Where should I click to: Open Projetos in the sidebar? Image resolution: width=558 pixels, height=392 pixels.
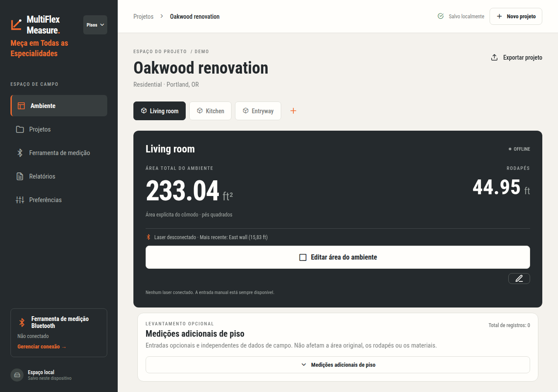[59, 129]
